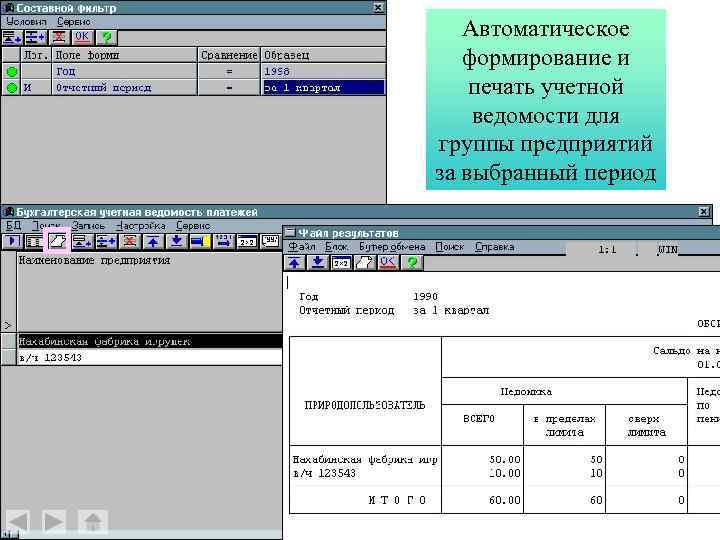This screenshot has height=540, width=720.
Task: Click red delete-condition icon in filter toolbar
Action: click(59, 37)
